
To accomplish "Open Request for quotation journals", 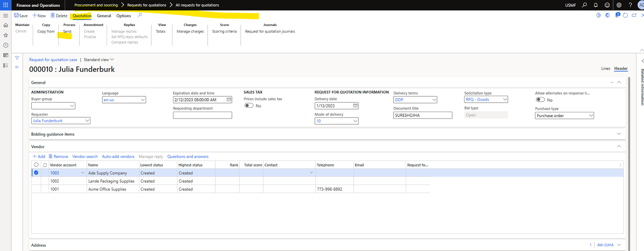I will point(270,31).
